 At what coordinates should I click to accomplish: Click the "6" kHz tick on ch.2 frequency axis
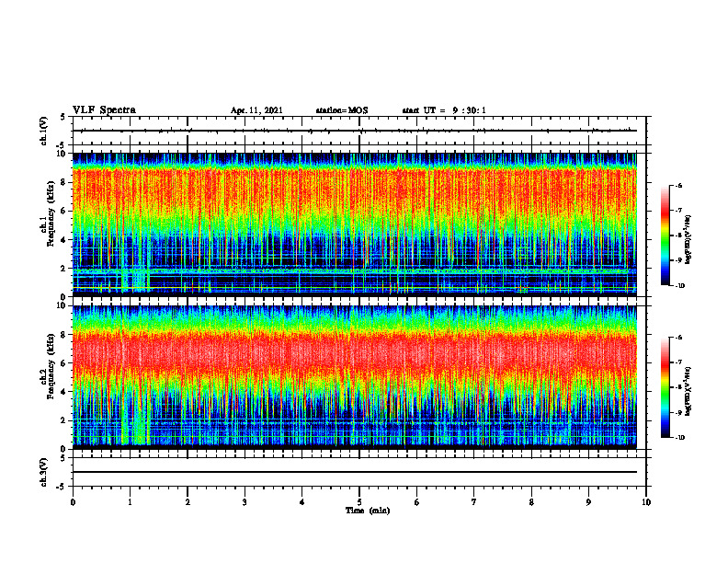tap(63, 363)
